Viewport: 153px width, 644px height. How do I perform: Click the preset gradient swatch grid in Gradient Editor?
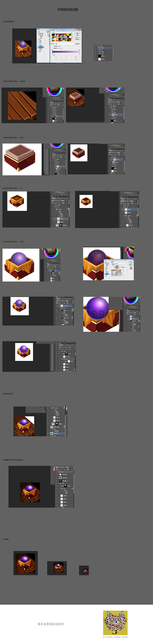point(62,37)
